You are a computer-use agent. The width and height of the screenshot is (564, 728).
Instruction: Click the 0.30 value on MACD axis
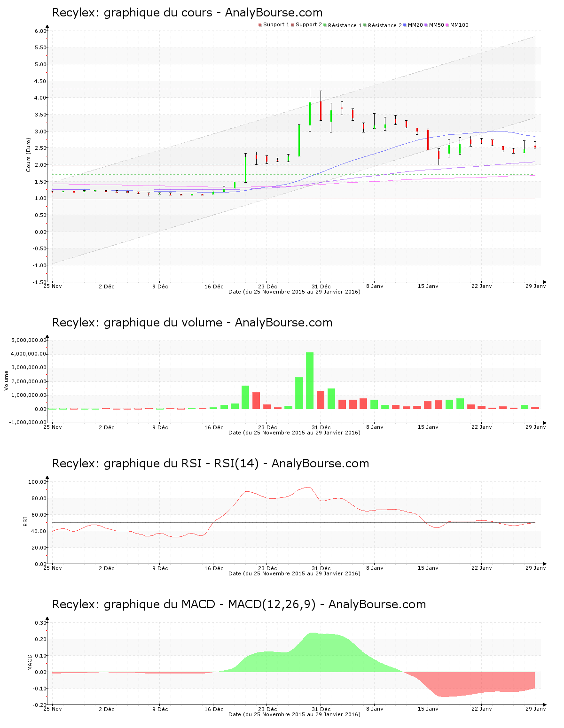point(41,623)
